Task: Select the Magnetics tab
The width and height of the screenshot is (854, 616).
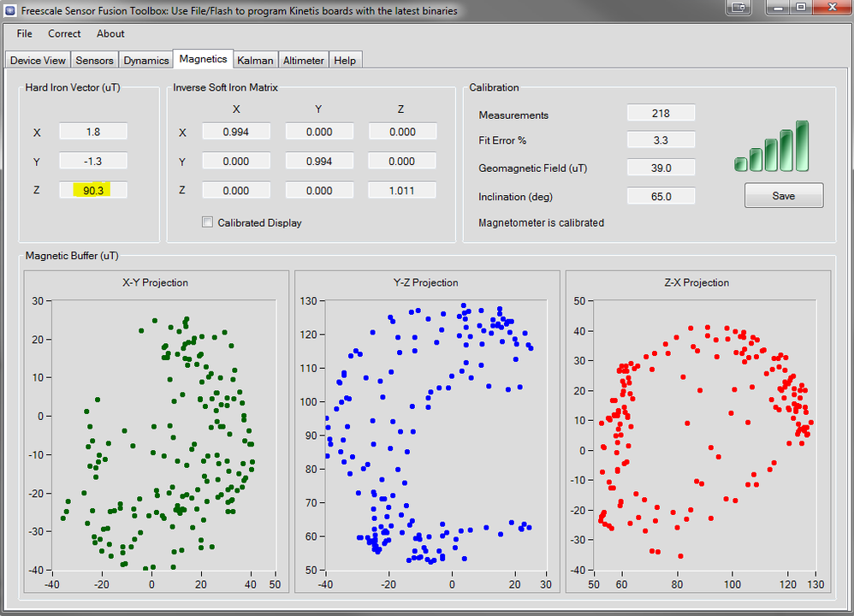Action: click(203, 59)
